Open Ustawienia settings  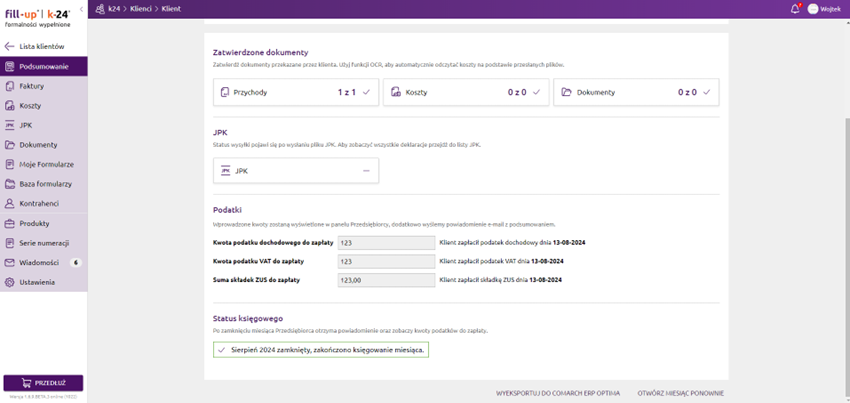point(43,282)
